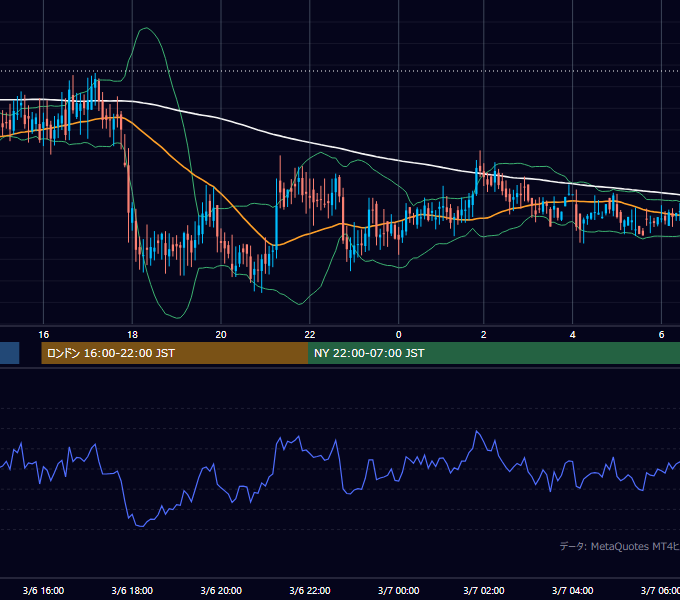The width and height of the screenshot is (680, 600).
Task: Click the 3/6 18:00 date label
Action: pos(132,590)
